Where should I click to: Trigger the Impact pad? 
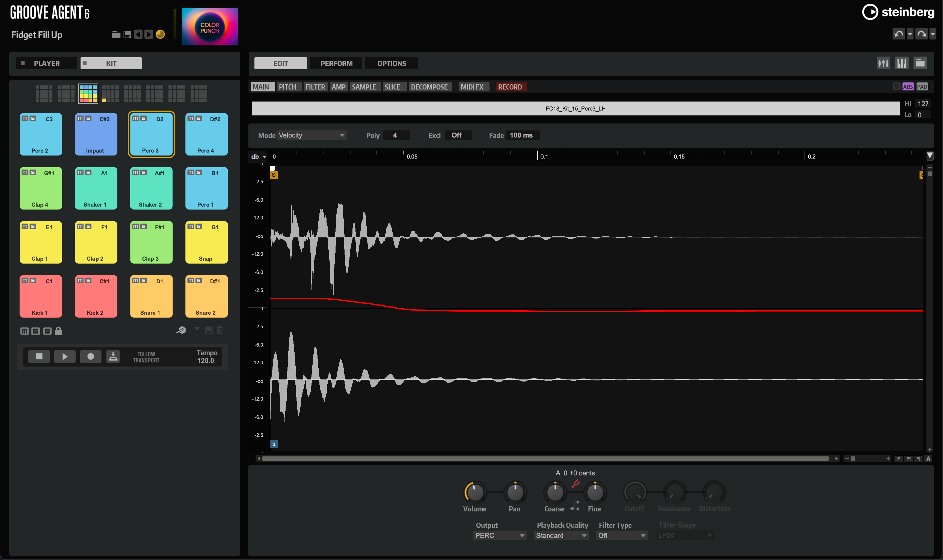point(96,134)
